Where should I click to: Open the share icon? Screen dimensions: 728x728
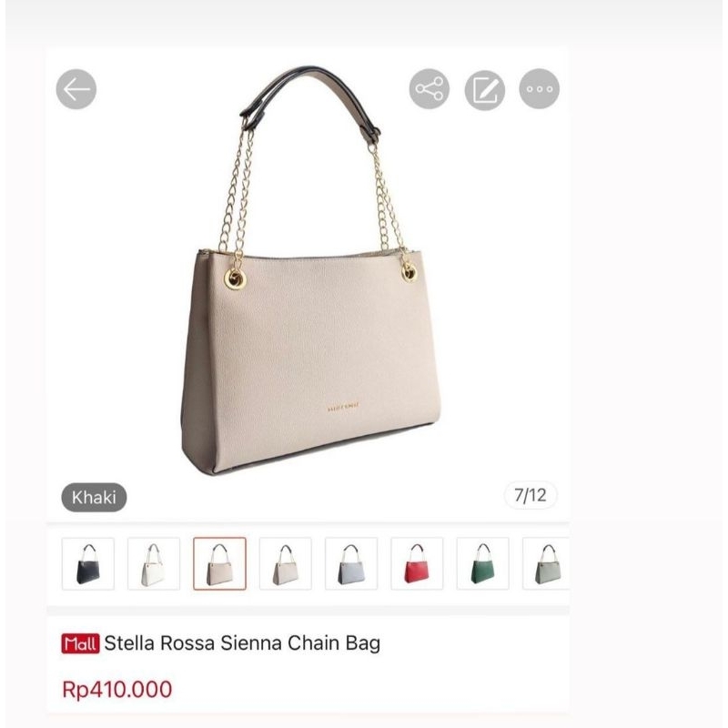[430, 89]
